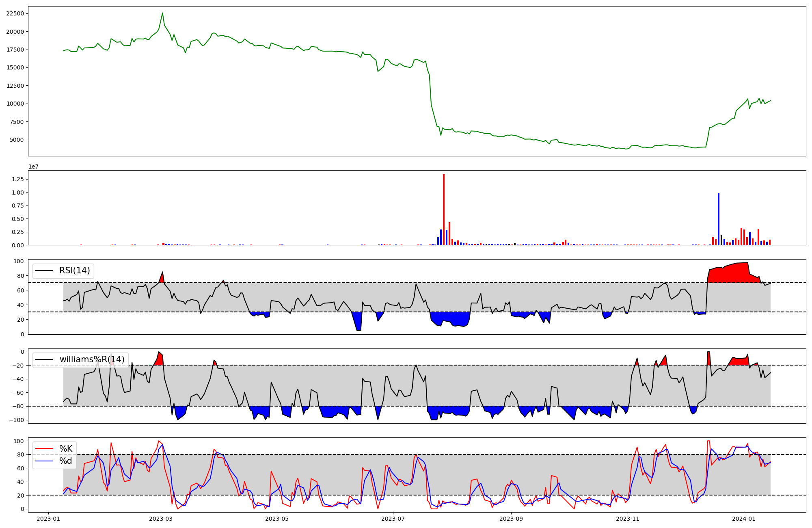Viewport: 812px width, 528px height.
Task: Click the 1e7 volume axis multiplier text
Action: tap(33, 167)
